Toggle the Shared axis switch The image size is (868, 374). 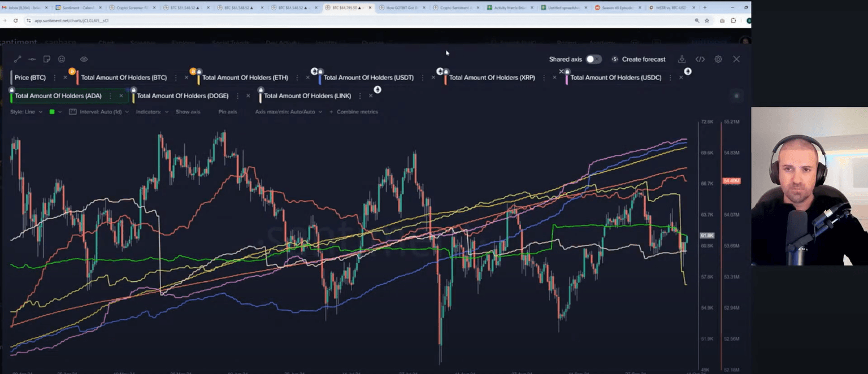(593, 59)
